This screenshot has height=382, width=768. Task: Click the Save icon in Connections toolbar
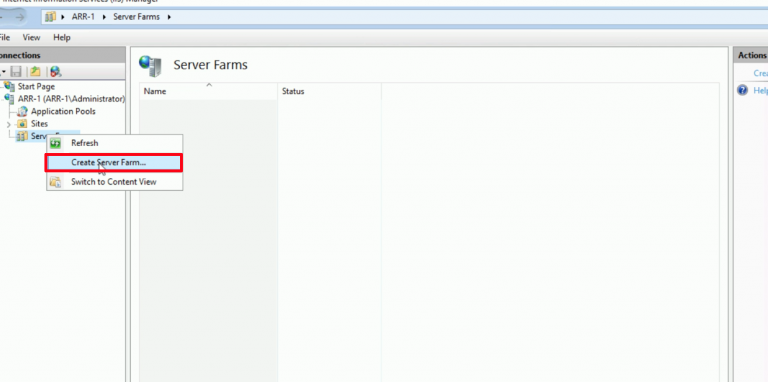pos(16,72)
